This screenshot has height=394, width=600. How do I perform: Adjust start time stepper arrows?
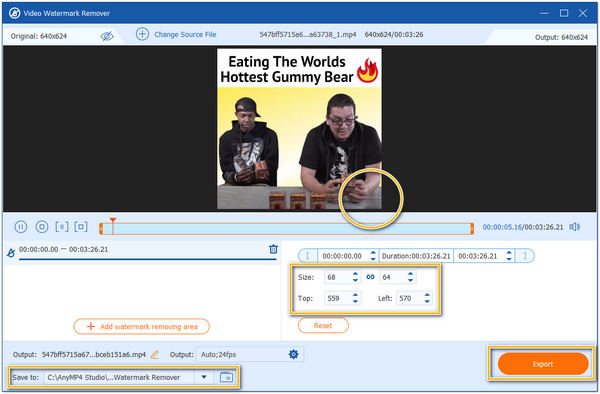click(373, 256)
